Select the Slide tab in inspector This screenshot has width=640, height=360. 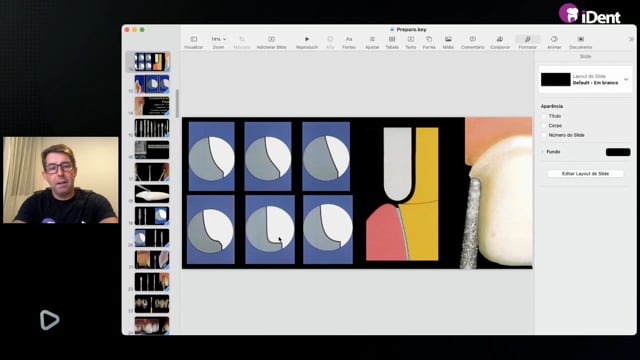click(585, 56)
